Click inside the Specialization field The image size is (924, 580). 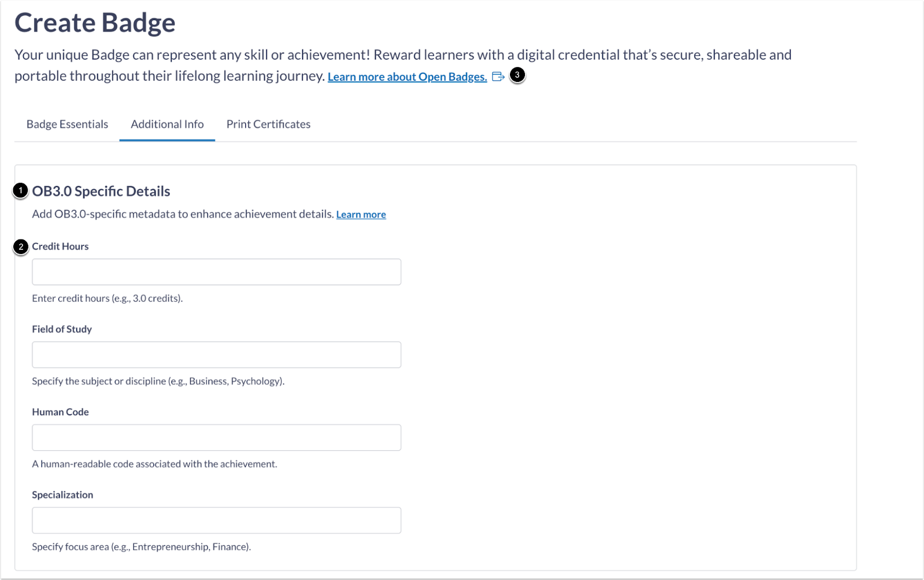[x=216, y=520]
